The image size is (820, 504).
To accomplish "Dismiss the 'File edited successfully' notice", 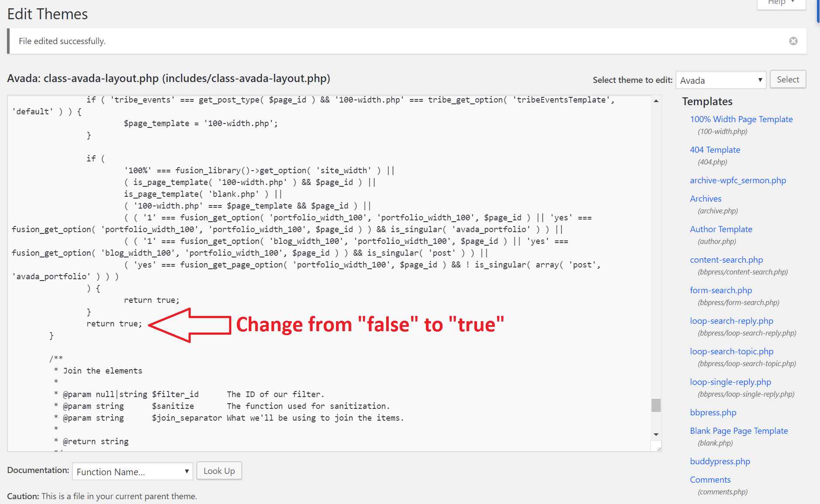I will click(x=793, y=41).
